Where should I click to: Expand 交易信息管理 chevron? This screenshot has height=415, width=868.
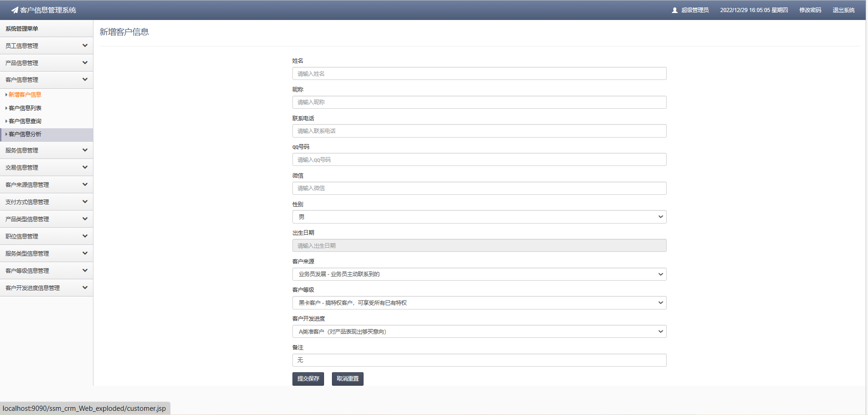[x=85, y=167]
